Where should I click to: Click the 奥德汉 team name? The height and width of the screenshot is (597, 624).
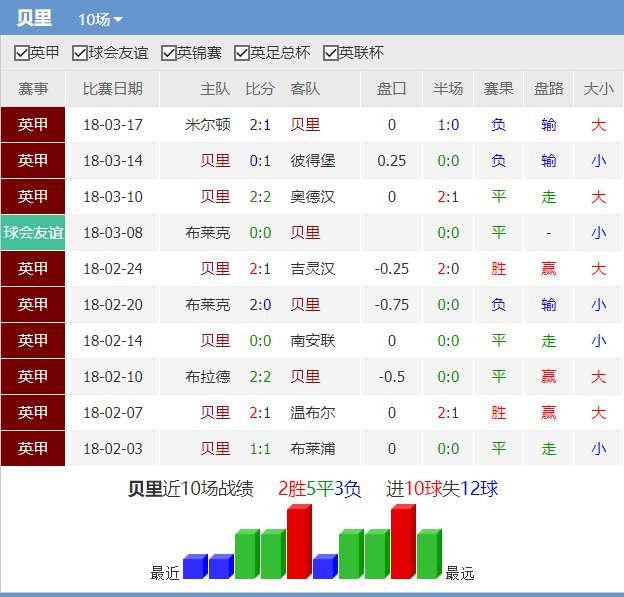[313, 197]
